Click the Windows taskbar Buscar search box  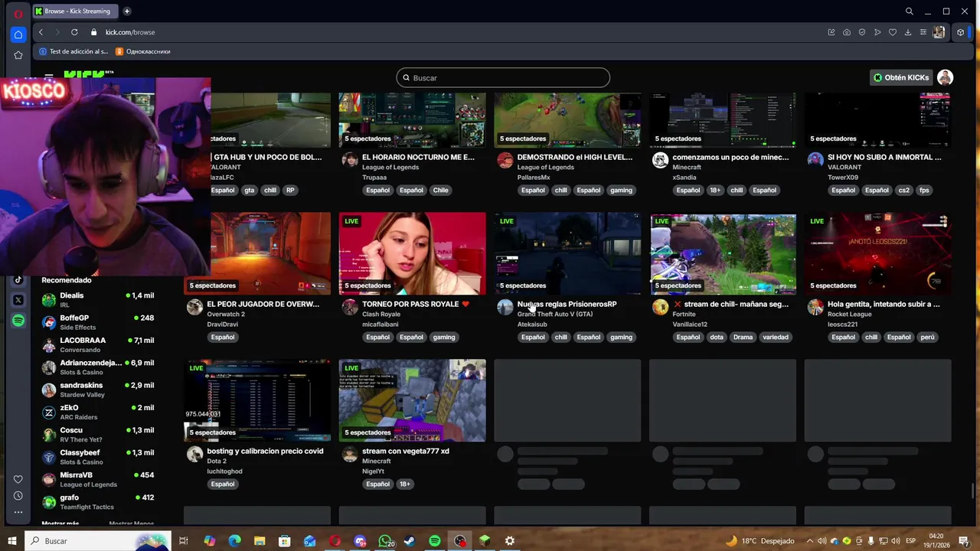click(98, 541)
